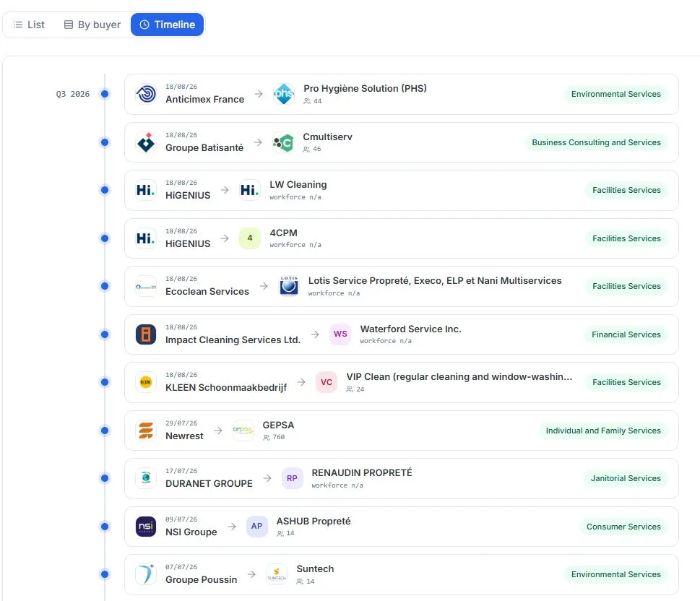Click Environmental Services tag on Suntech row
This screenshot has height=601, width=700.
click(x=615, y=574)
